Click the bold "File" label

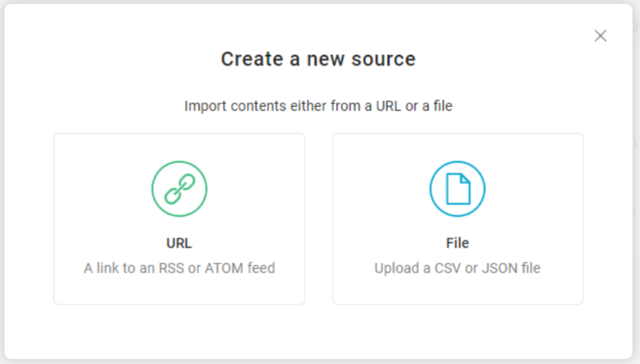457,243
